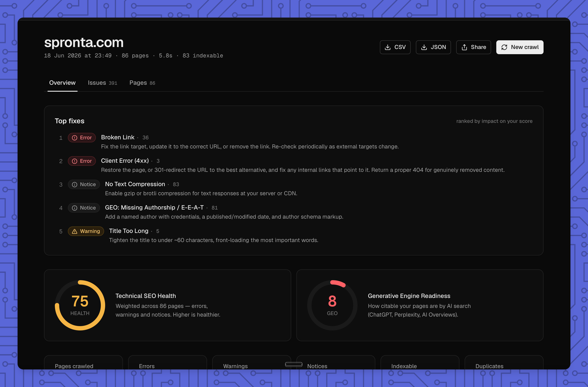
Task: Click the Pages crawled stat card
Action: [x=83, y=362]
